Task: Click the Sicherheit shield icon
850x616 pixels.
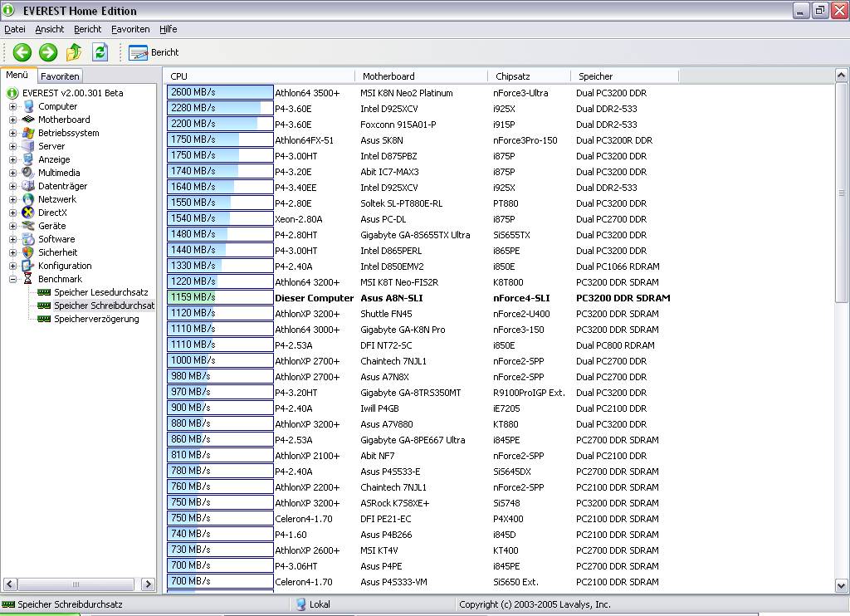Action: click(x=28, y=252)
